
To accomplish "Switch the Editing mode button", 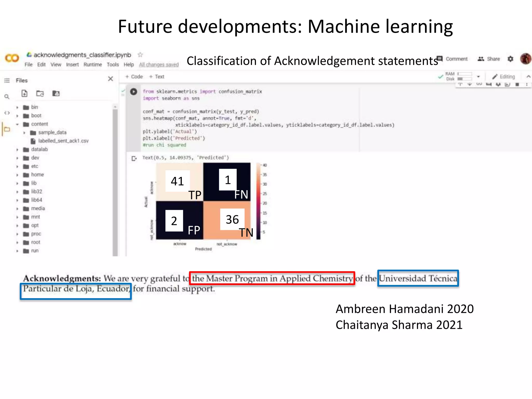I will (x=503, y=77).
